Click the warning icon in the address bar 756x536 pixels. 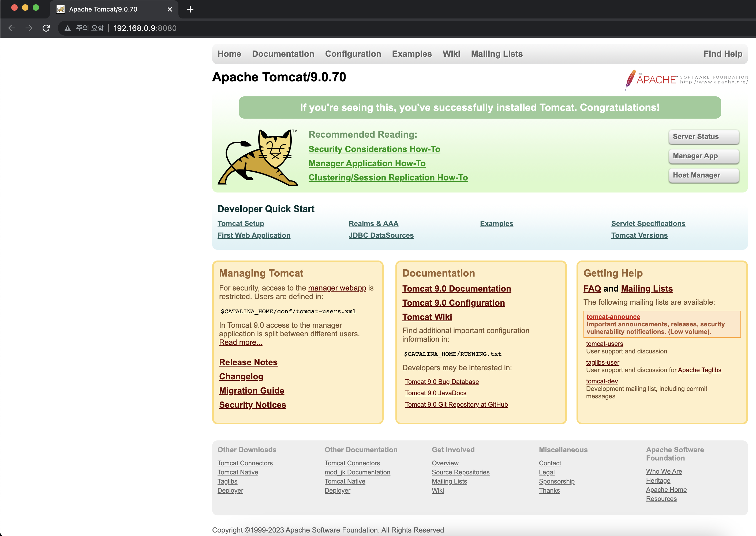point(68,28)
